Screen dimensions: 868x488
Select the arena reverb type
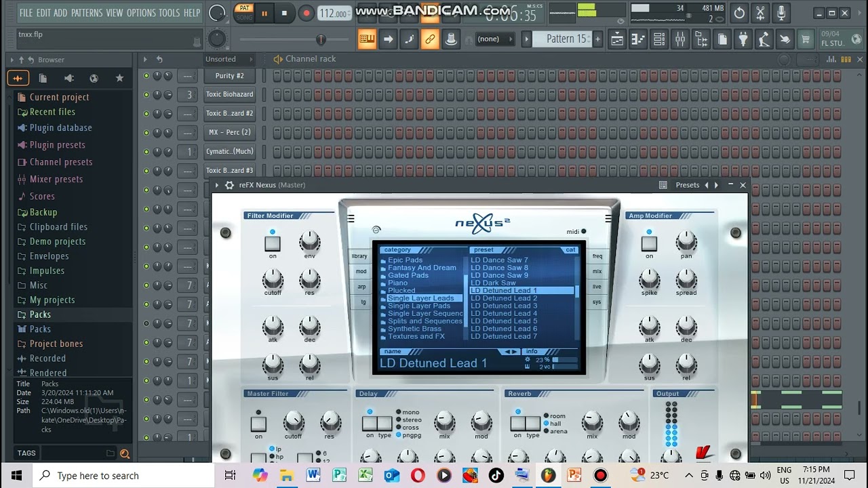click(555, 431)
